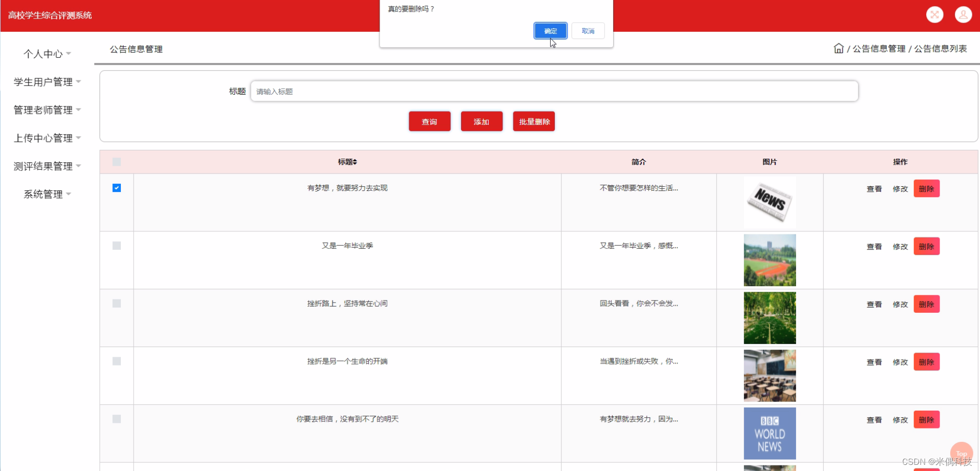Viewport: 980px width, 471px height.
Task: Check the checkbox for 你要去相信，没有到不了的明天
Action: coord(117,419)
